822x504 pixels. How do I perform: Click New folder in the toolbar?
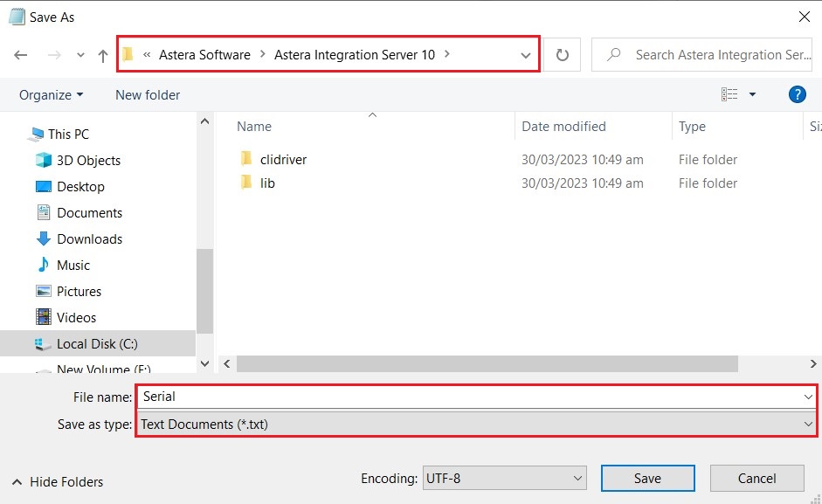tap(148, 94)
